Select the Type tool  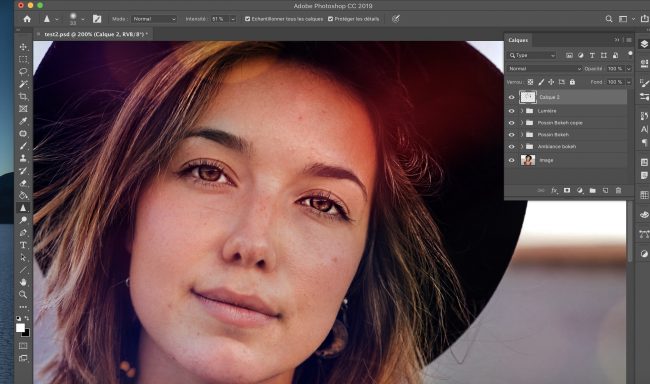pos(23,245)
